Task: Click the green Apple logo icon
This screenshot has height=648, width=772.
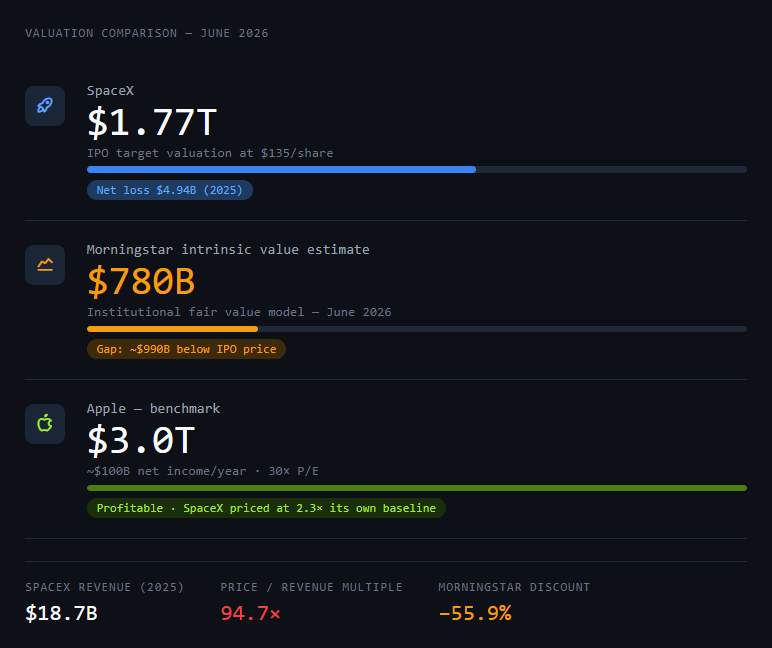Action: pyautogui.click(x=45, y=424)
